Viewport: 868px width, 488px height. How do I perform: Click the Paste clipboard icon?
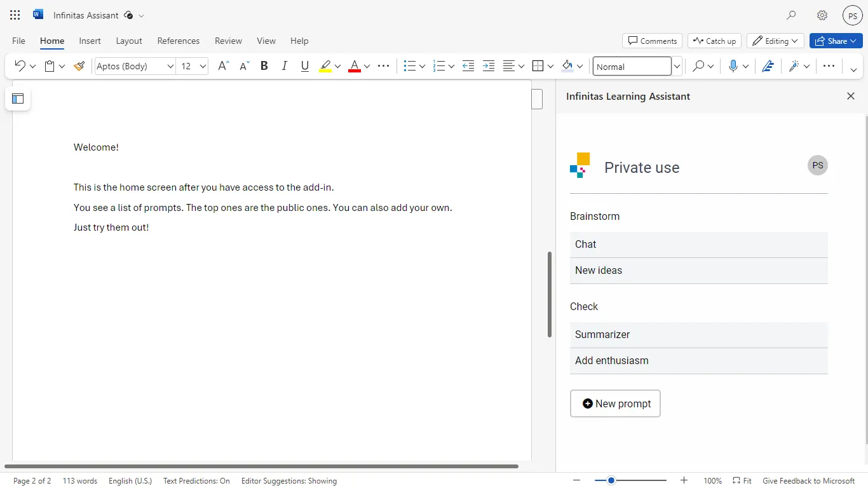(50, 66)
